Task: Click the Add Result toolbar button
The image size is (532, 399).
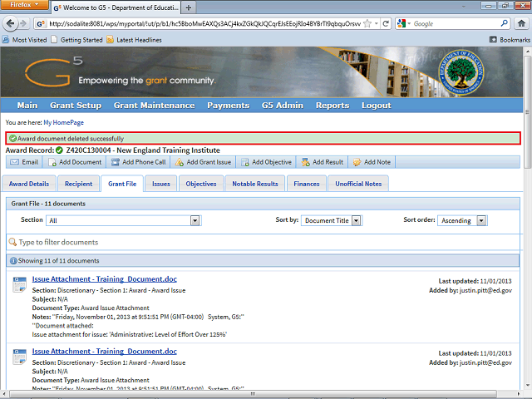Action: coord(323,162)
